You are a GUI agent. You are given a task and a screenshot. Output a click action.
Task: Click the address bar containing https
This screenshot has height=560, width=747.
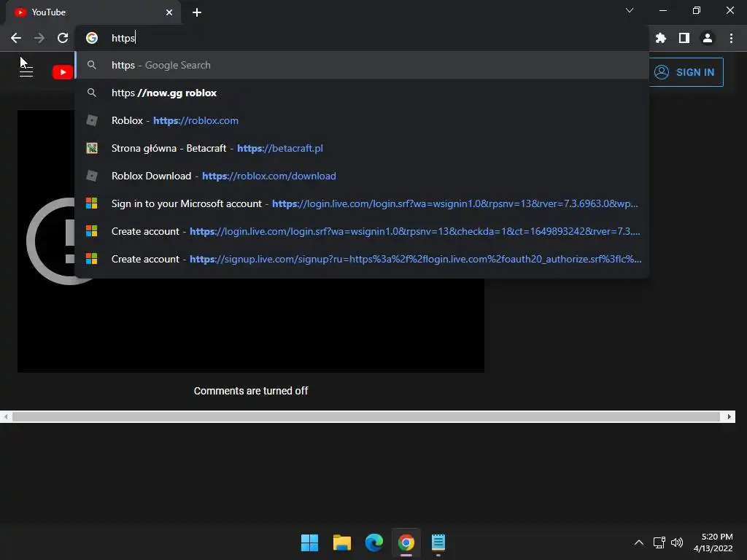coord(362,38)
